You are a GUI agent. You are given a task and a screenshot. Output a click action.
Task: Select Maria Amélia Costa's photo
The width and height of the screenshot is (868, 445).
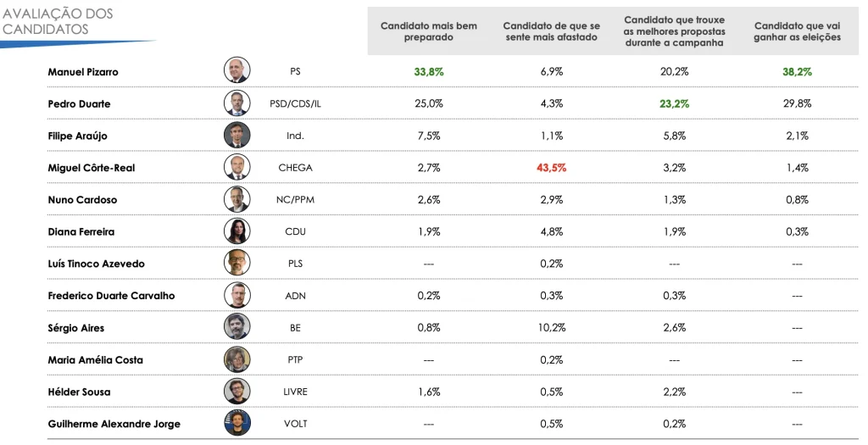pos(237,359)
